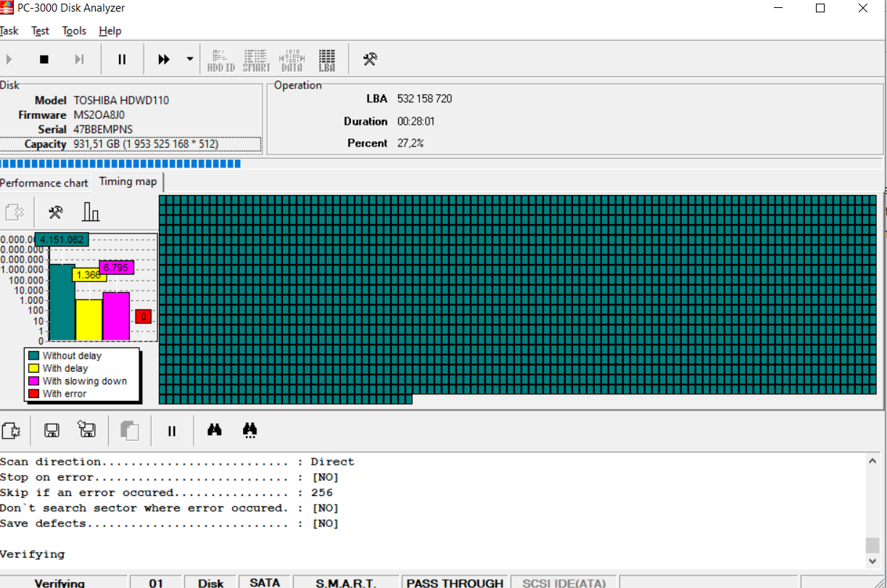Open the Help menu
This screenshot has height=588, width=887.
[x=110, y=30]
